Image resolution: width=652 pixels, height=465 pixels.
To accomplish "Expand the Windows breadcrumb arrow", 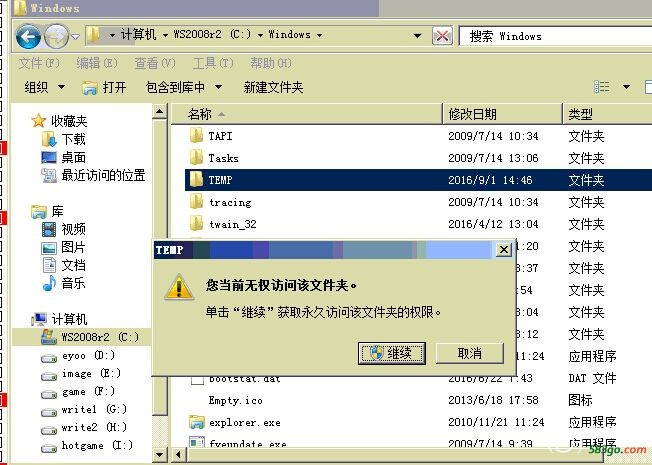I will [x=319, y=35].
